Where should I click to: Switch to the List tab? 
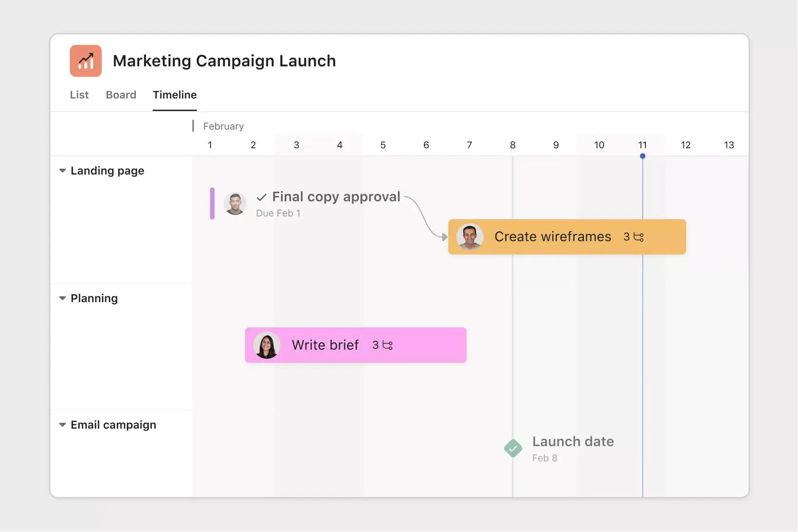click(x=79, y=95)
